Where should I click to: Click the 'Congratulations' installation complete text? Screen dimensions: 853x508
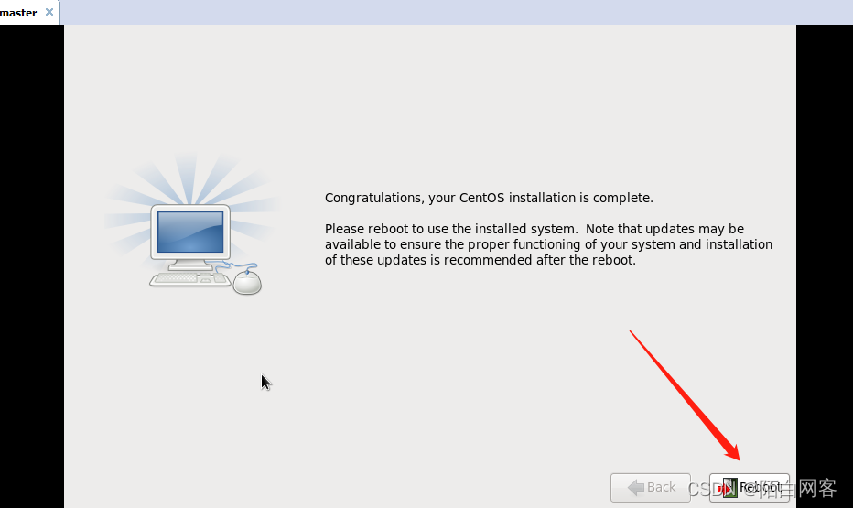point(489,197)
